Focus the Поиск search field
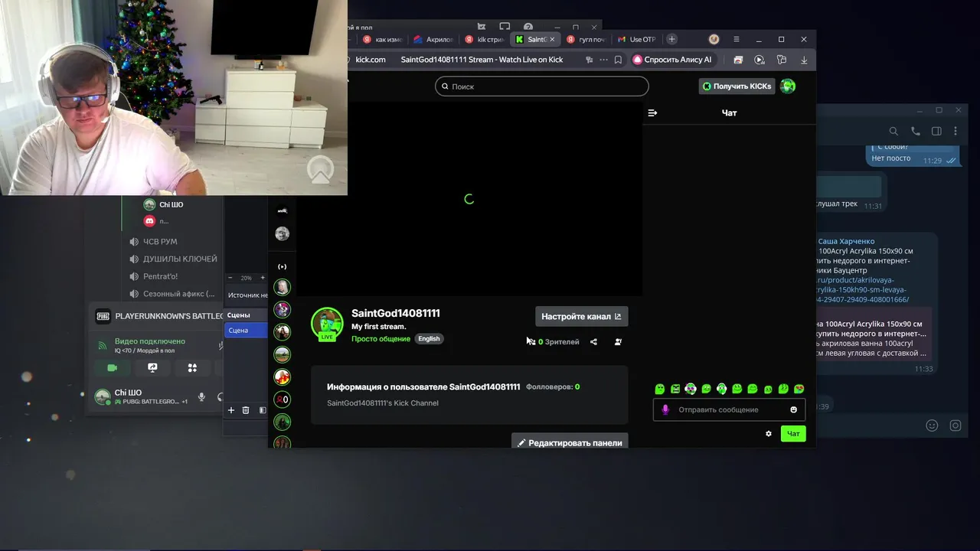 point(541,86)
